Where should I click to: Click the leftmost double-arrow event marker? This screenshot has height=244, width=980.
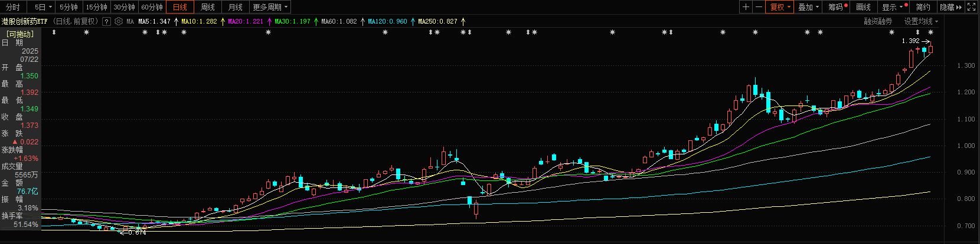click(x=54, y=32)
